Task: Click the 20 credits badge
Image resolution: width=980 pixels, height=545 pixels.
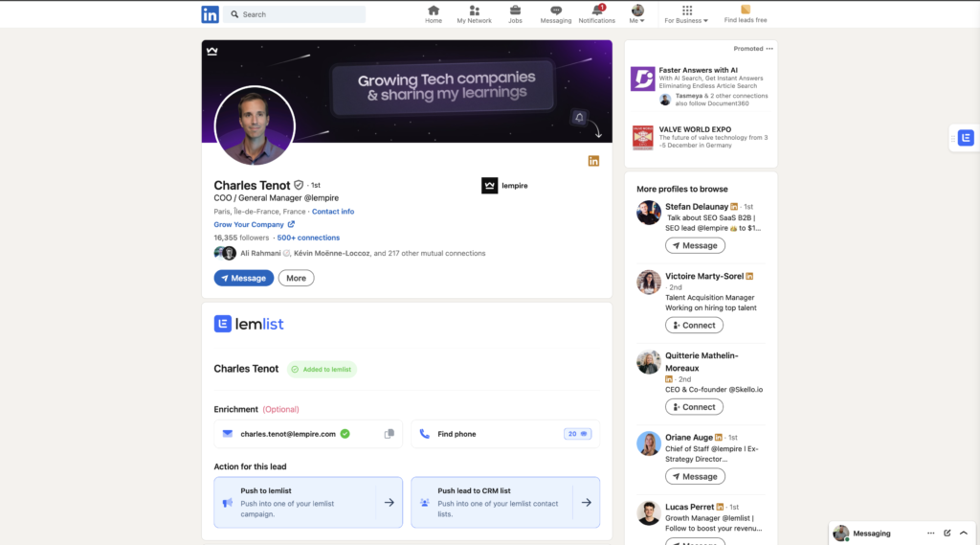Action: (577, 434)
